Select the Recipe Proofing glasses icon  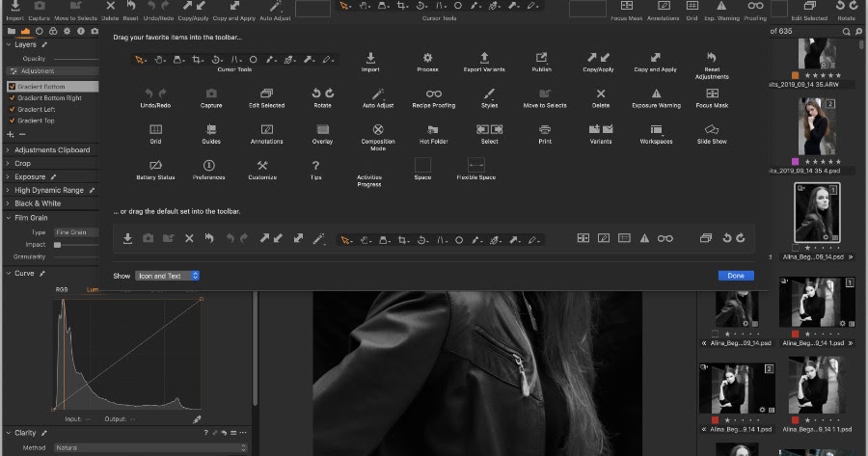[433, 94]
